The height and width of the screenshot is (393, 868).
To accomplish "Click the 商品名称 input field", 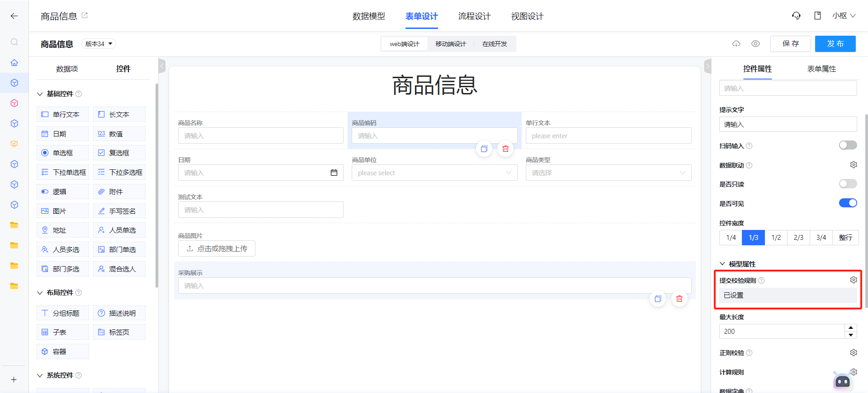I will [x=261, y=136].
